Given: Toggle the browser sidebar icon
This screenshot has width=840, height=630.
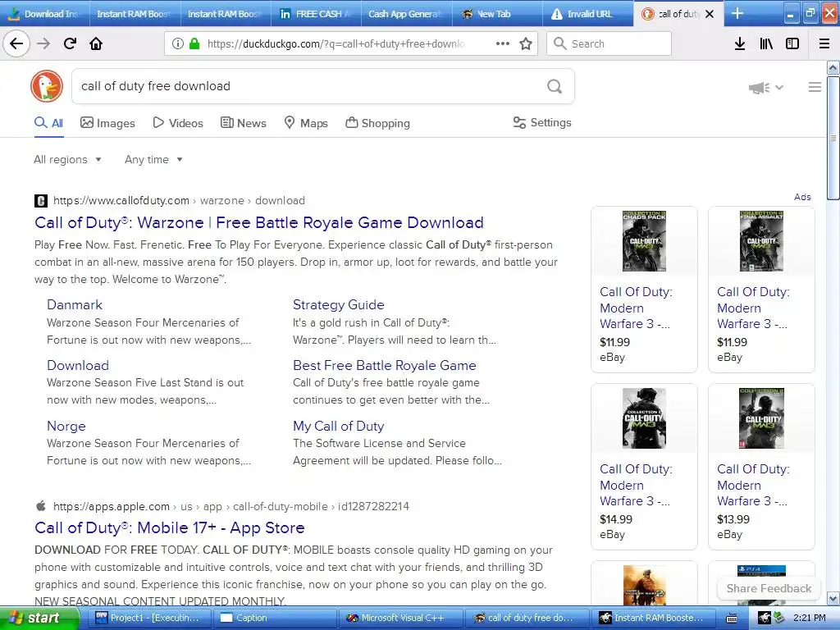Looking at the screenshot, I should 792,44.
